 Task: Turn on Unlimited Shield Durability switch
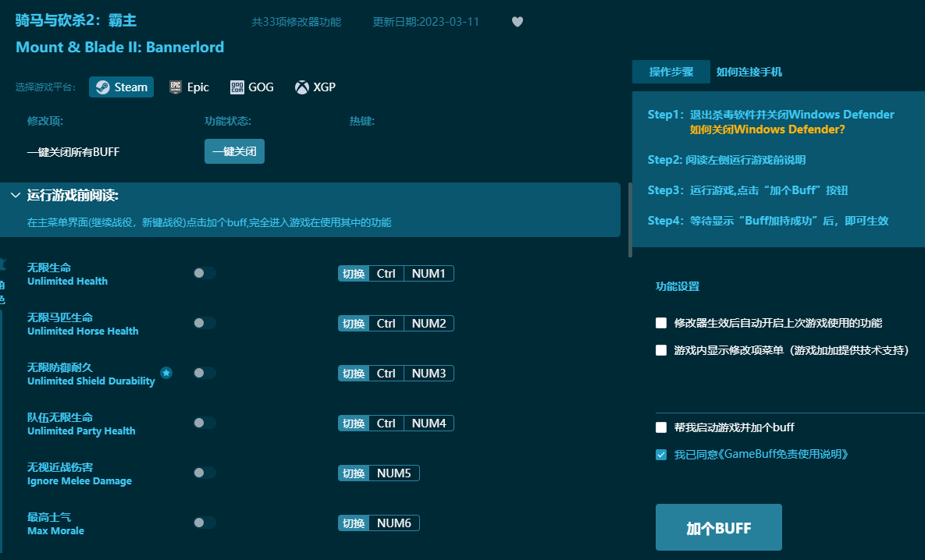204,373
